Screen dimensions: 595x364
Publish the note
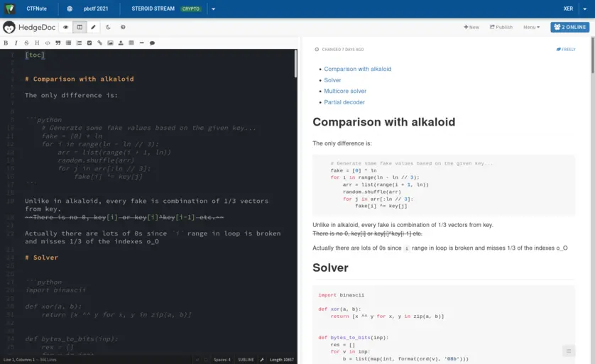(x=501, y=27)
